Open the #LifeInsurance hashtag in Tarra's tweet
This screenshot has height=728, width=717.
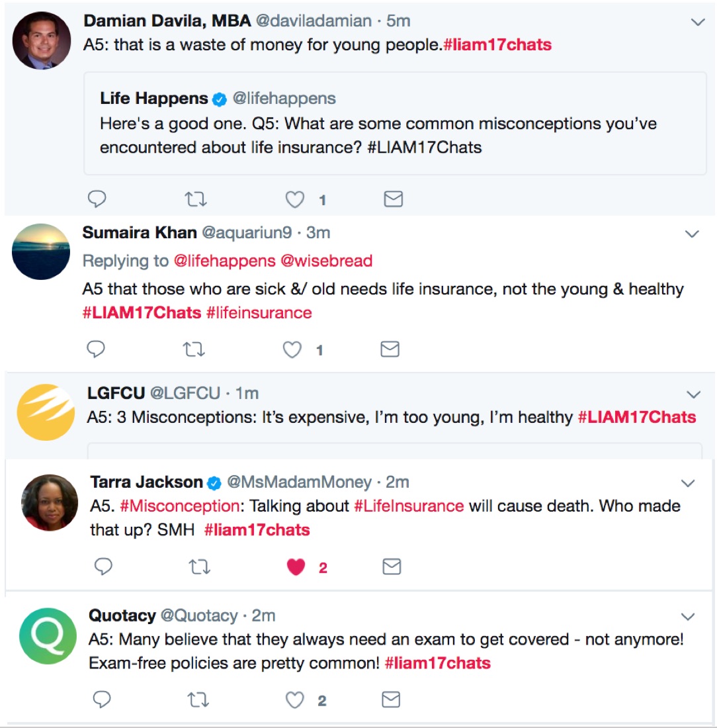(x=409, y=506)
